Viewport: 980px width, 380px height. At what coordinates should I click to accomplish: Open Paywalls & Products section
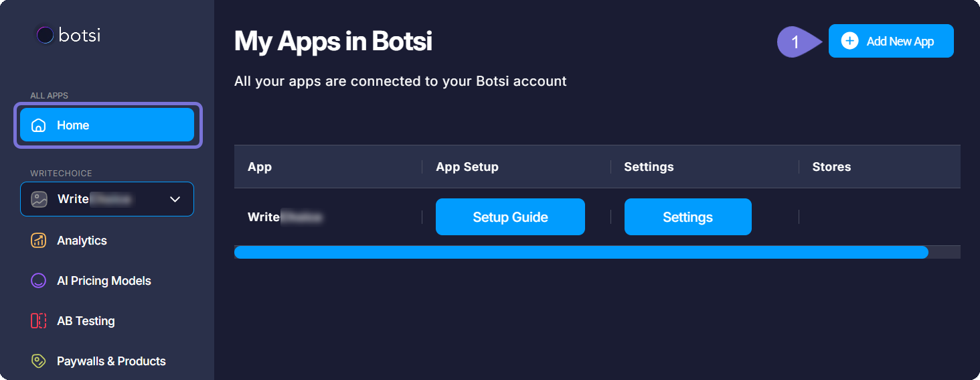pos(111,361)
